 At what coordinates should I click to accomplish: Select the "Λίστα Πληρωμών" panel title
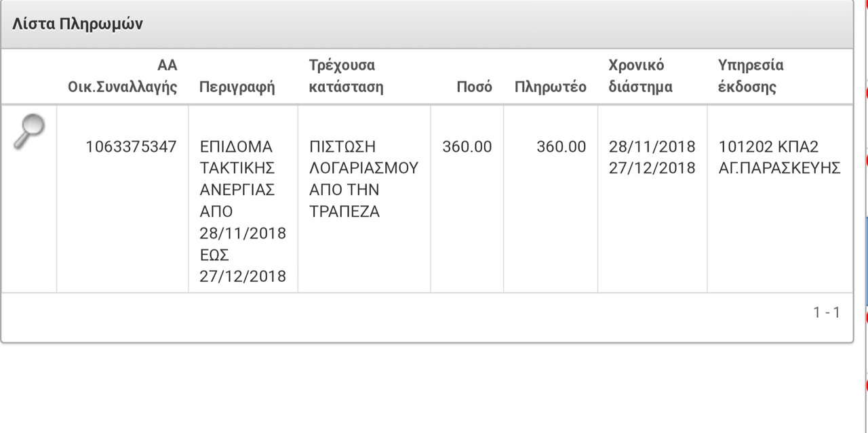click(x=77, y=24)
